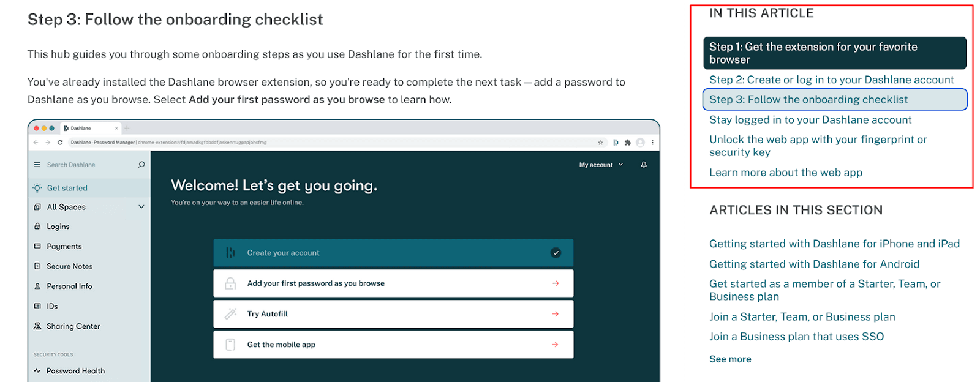Bookmark the page with the star icon
Viewport: 980px width, 382px height.
[x=600, y=143]
